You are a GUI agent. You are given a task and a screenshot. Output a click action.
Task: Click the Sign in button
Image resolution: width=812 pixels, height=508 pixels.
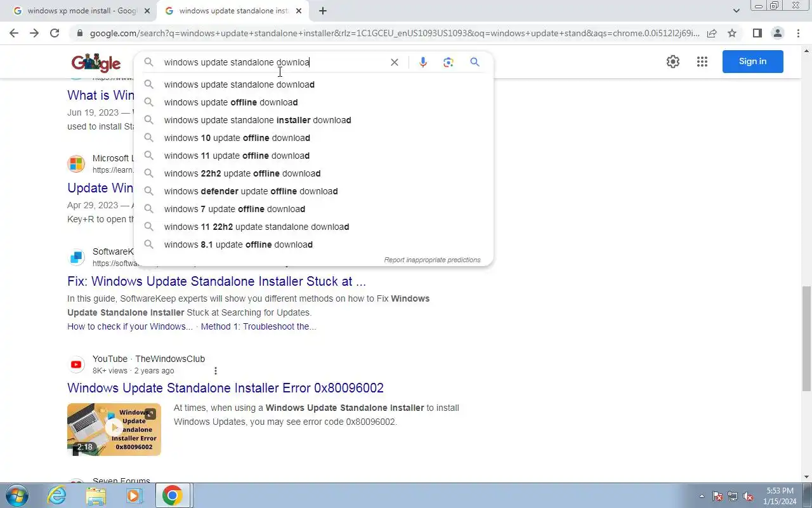pyautogui.click(x=752, y=62)
